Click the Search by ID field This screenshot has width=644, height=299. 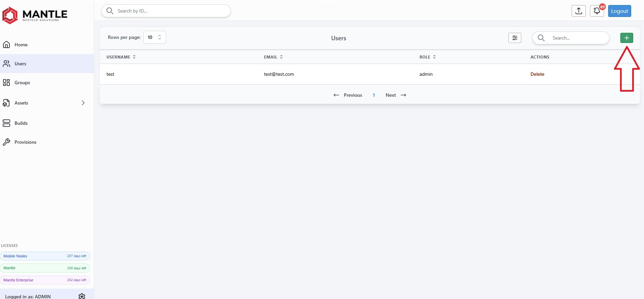pos(166,11)
